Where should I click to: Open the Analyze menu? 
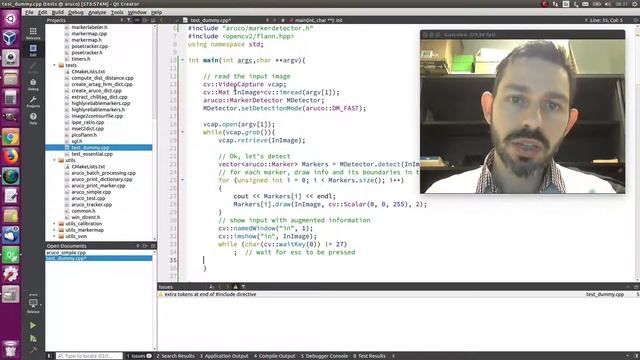(x=97, y=12)
